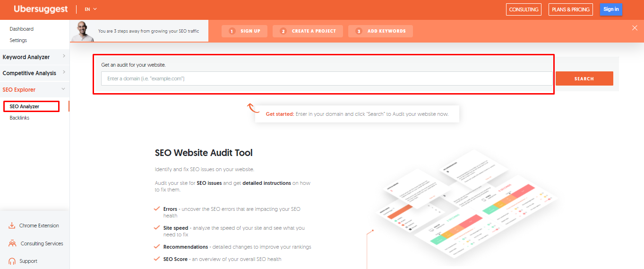Click the Create a Project step

click(x=308, y=31)
